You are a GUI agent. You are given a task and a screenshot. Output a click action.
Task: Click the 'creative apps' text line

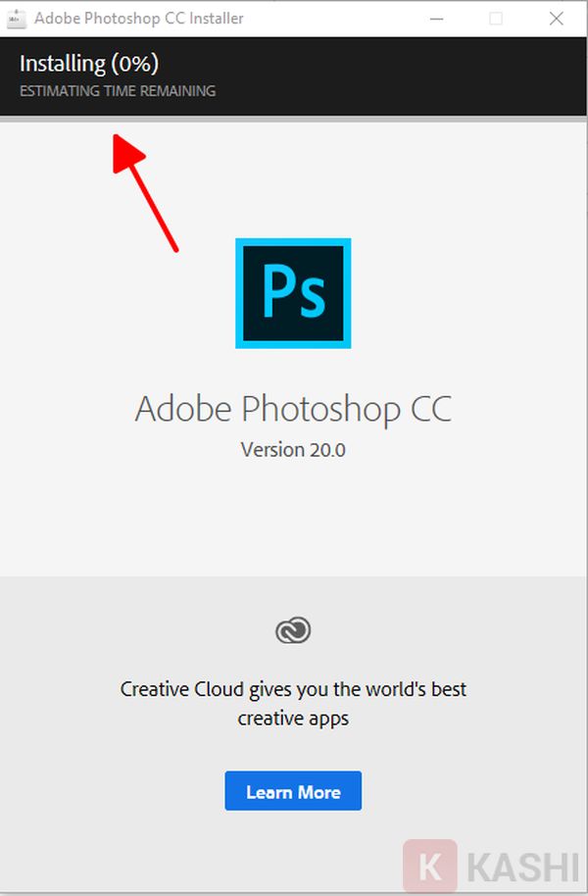(x=293, y=719)
